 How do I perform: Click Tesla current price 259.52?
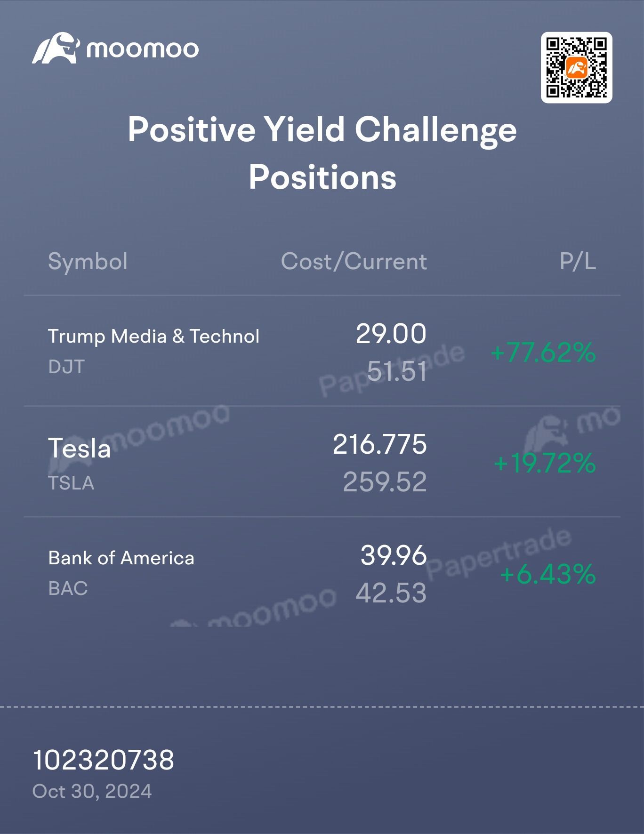click(385, 482)
